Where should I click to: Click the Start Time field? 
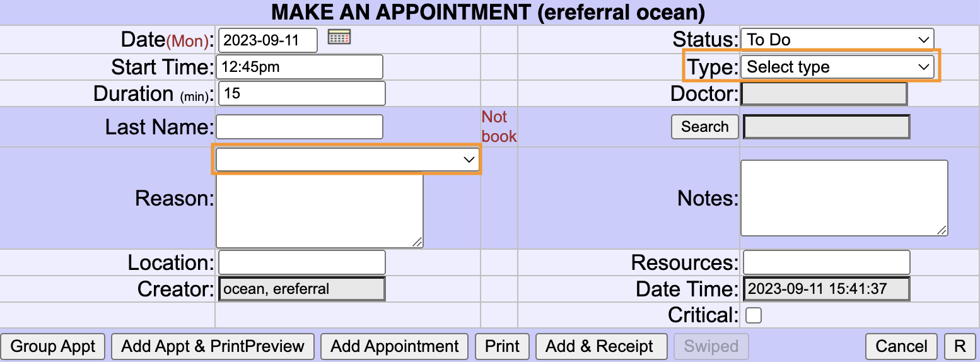click(300, 67)
